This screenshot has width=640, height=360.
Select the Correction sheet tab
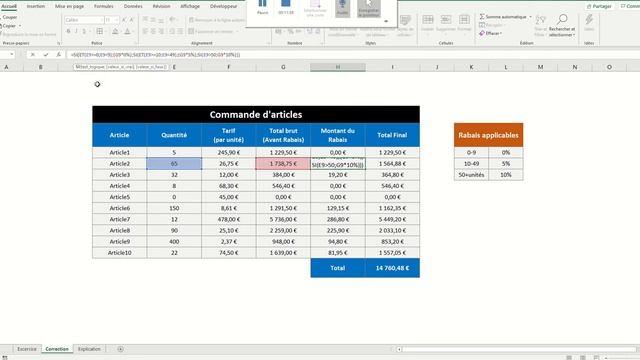coord(57,349)
